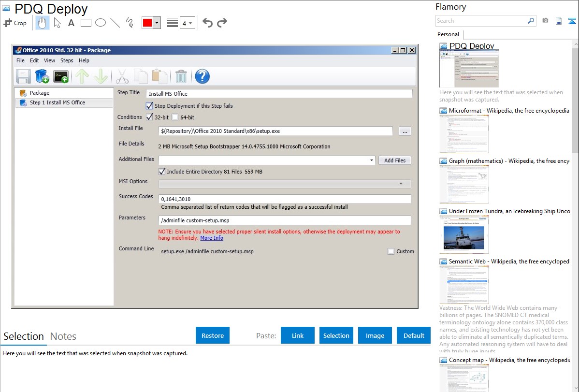The width and height of the screenshot is (579, 392).
Task: Check the 64-bit condition box
Action: [175, 117]
